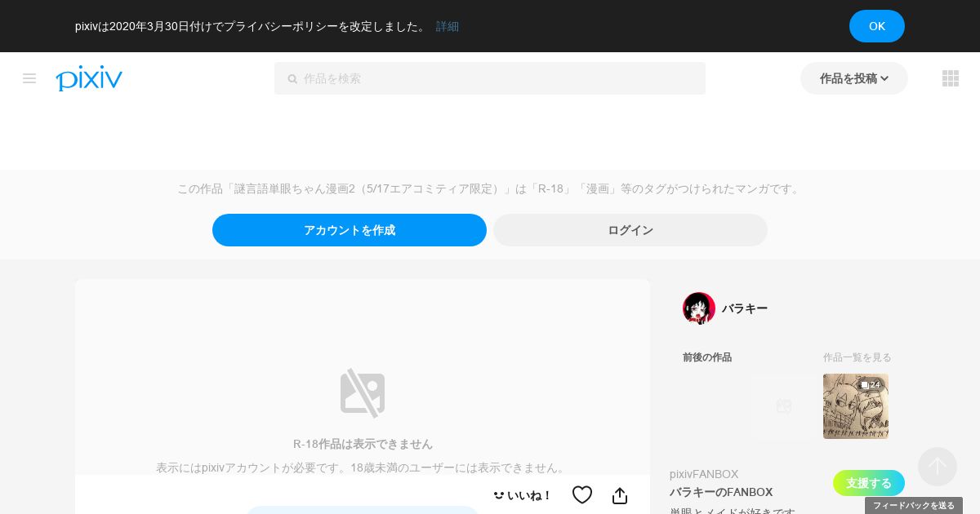Open the バラキーのFANBOX link

pyautogui.click(x=721, y=492)
